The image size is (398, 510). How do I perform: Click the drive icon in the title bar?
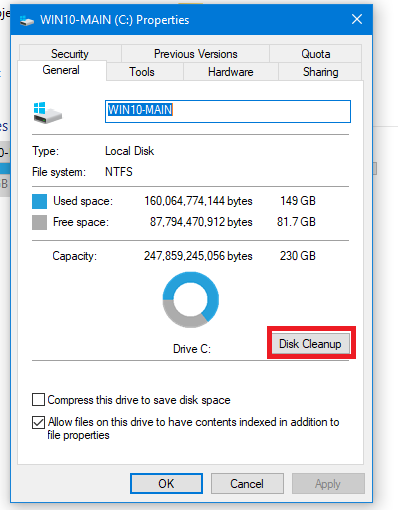[27, 20]
